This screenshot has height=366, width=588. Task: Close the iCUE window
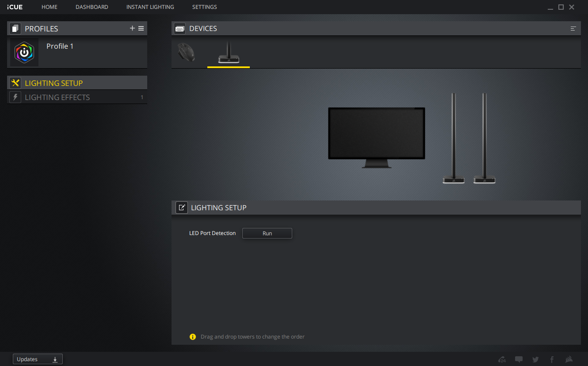click(572, 7)
